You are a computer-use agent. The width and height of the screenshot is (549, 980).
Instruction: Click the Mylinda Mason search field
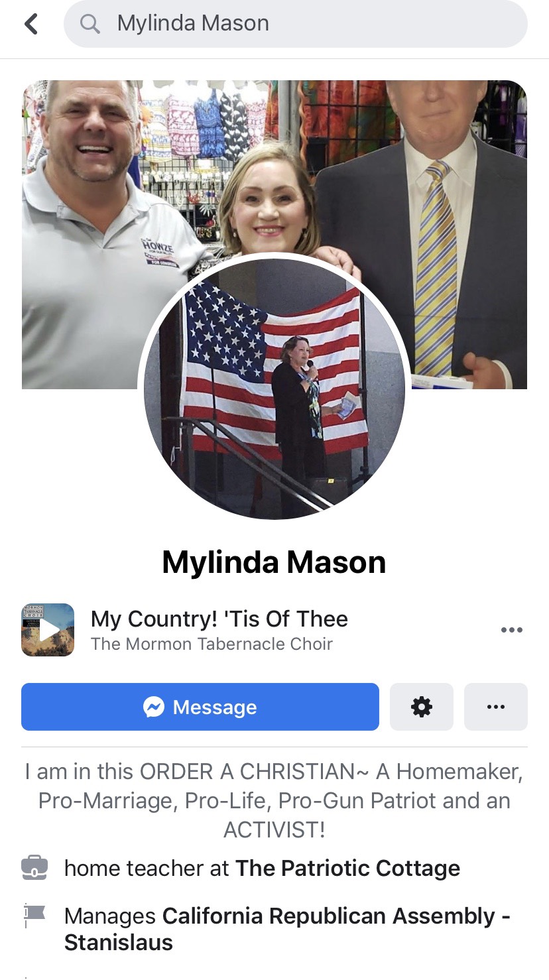click(296, 24)
